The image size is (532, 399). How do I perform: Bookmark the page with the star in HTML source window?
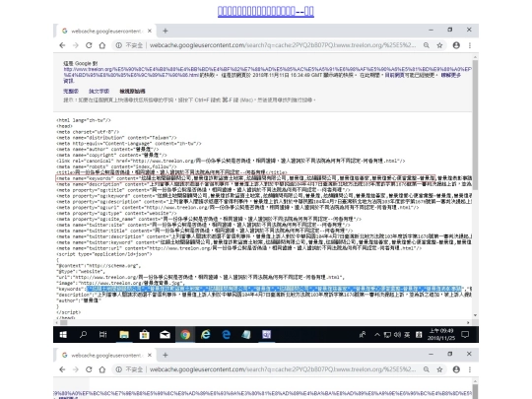click(439, 45)
